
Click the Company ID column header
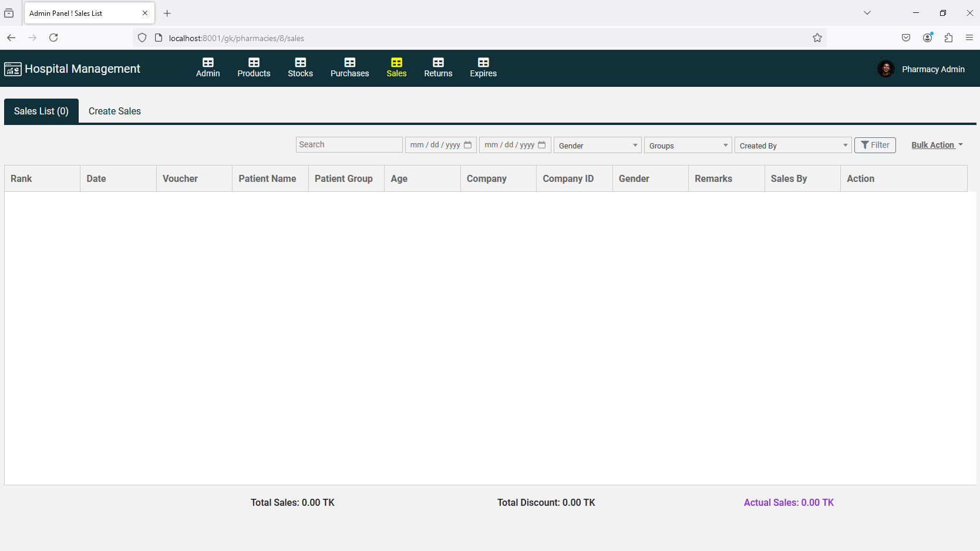[x=574, y=178]
